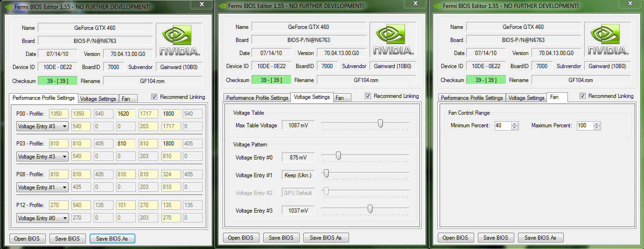Click the NVIDIA logo in the right window

click(608, 40)
